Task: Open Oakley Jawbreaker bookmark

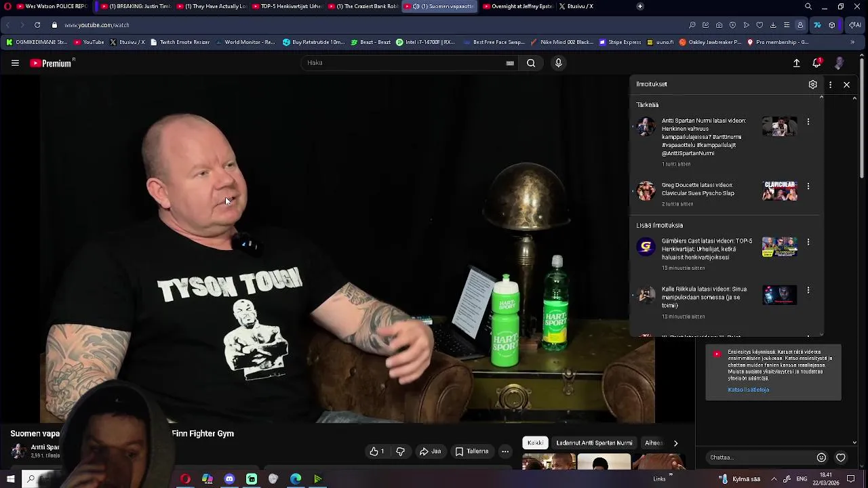Action: point(709,42)
